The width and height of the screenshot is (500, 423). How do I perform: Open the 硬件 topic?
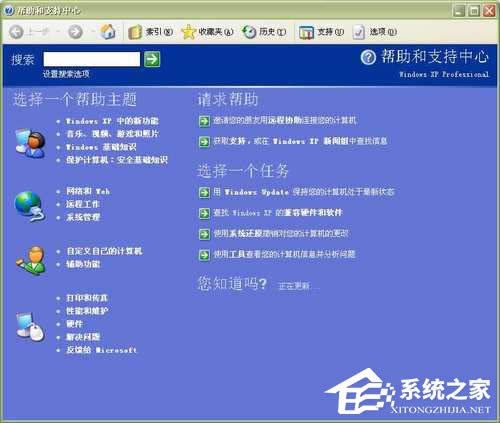pos(74,324)
